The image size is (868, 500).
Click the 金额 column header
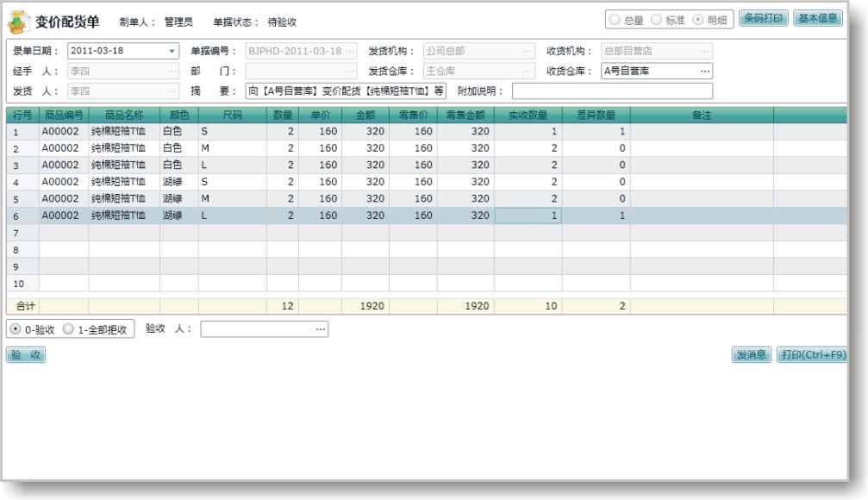[x=365, y=116]
